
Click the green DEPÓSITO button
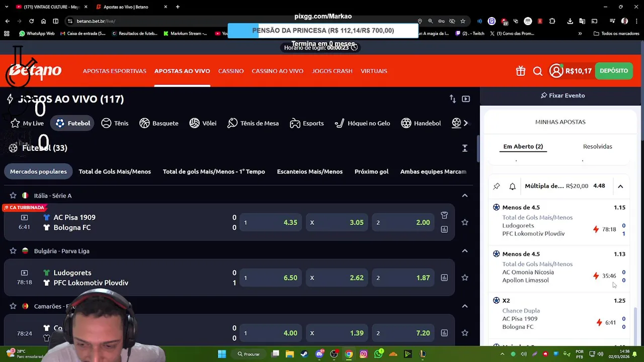point(614,71)
